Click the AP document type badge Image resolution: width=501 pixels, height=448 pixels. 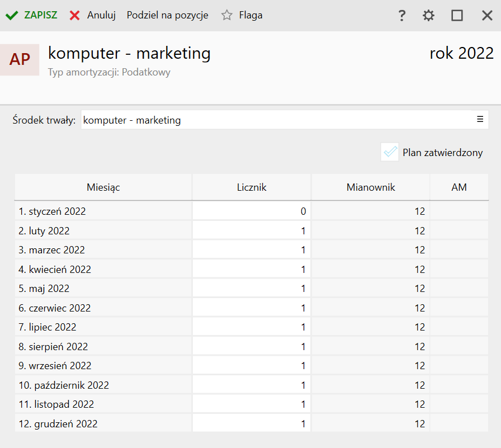pos(20,59)
